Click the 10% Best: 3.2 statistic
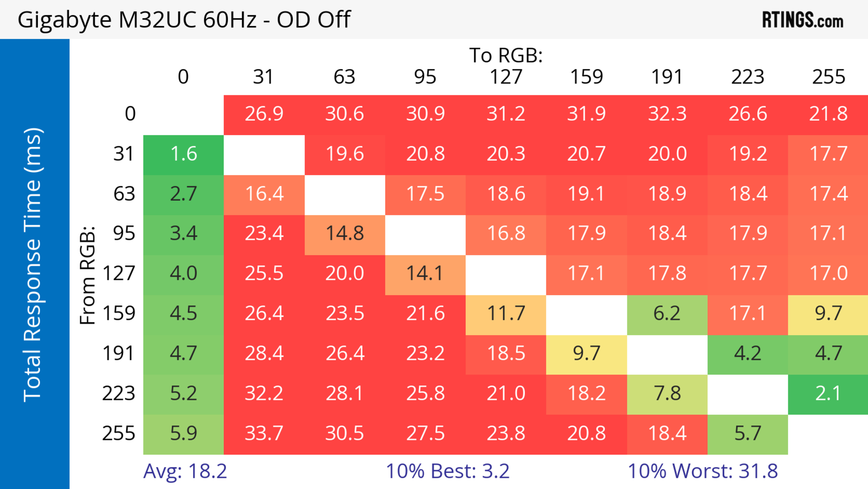This screenshot has height=489, width=868. point(447,471)
